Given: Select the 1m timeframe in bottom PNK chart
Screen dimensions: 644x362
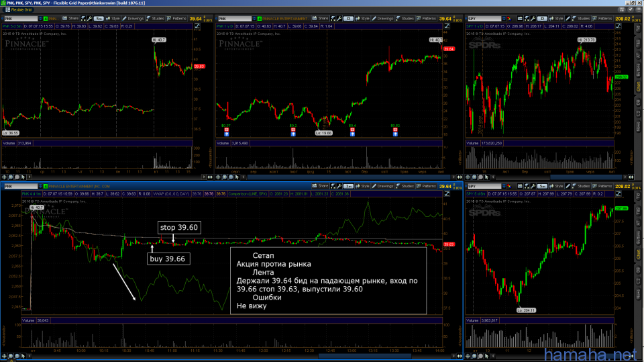Looking at the screenshot, I should pyautogui.click(x=348, y=186).
